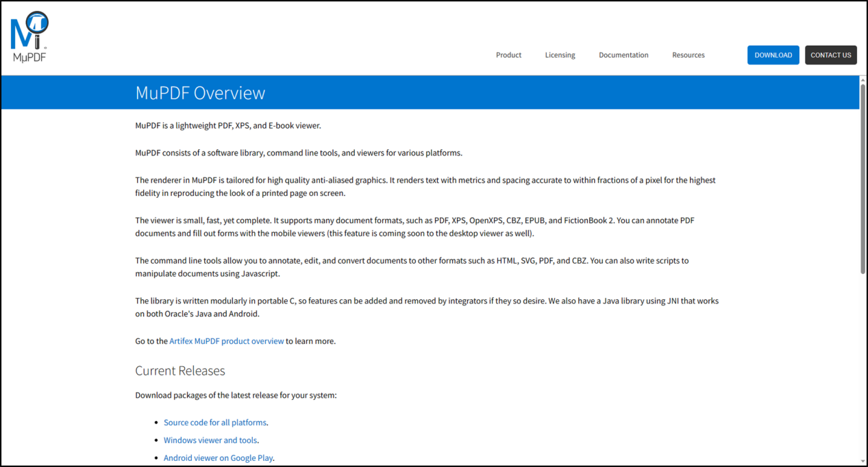Click the CONTACT US button
This screenshot has height=467, width=868.
830,55
